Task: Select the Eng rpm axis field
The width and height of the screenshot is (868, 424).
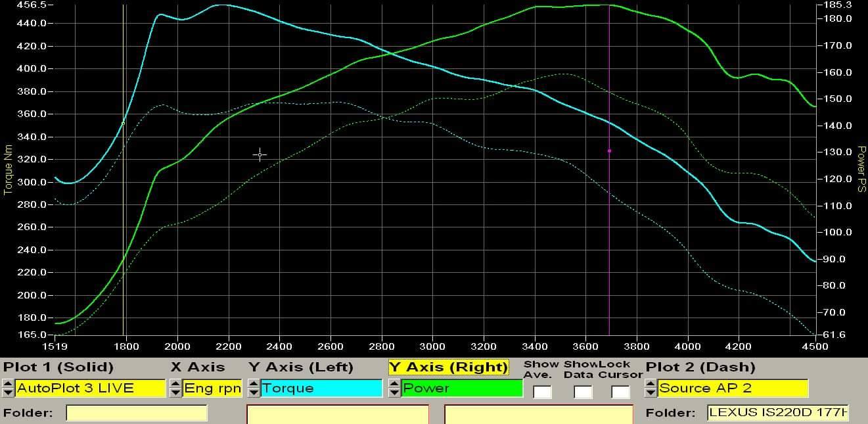Action: coord(210,389)
